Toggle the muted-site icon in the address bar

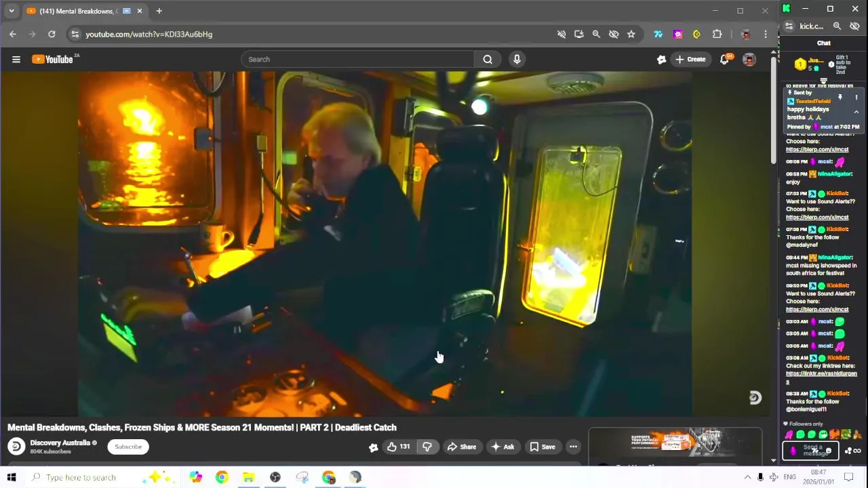[x=561, y=34]
